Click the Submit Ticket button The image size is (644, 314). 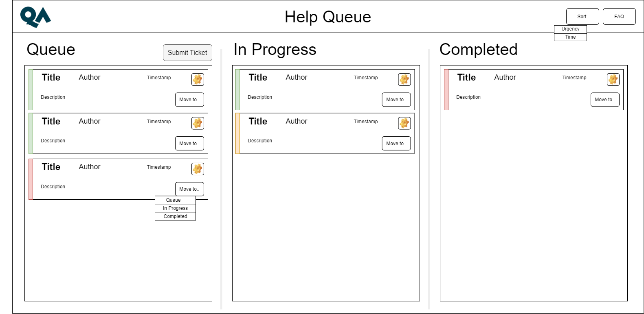(187, 53)
